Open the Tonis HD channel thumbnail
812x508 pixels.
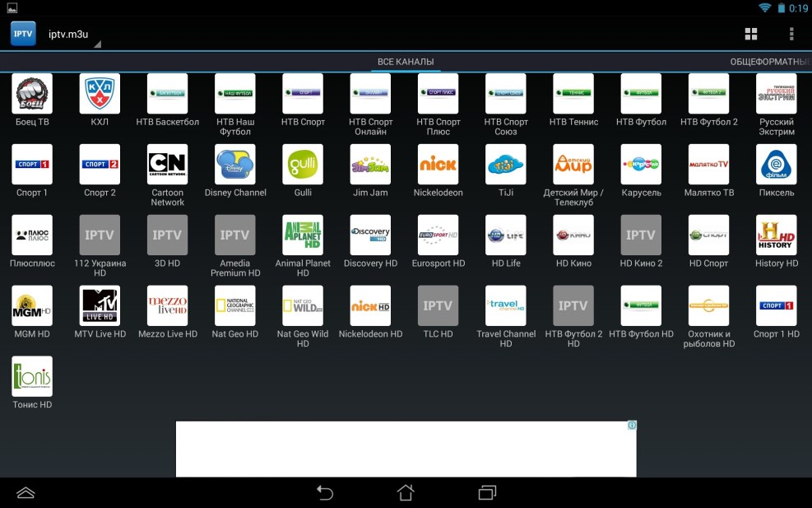coord(32,377)
